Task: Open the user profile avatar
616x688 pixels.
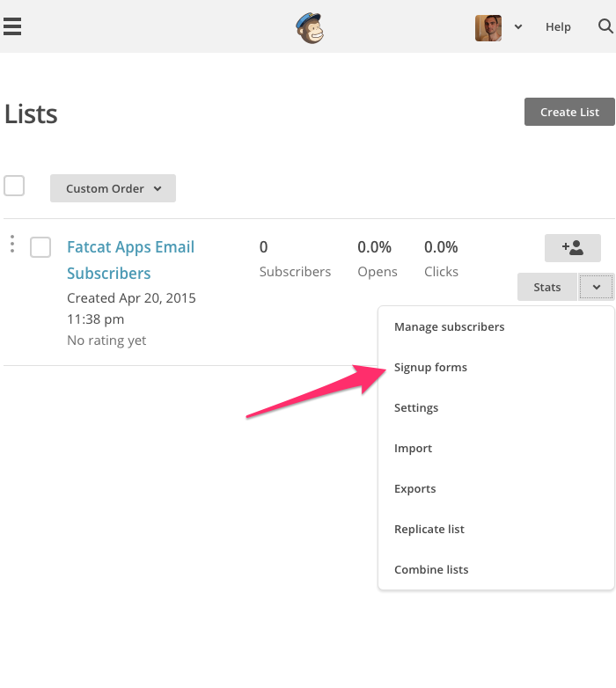Action: point(488,27)
